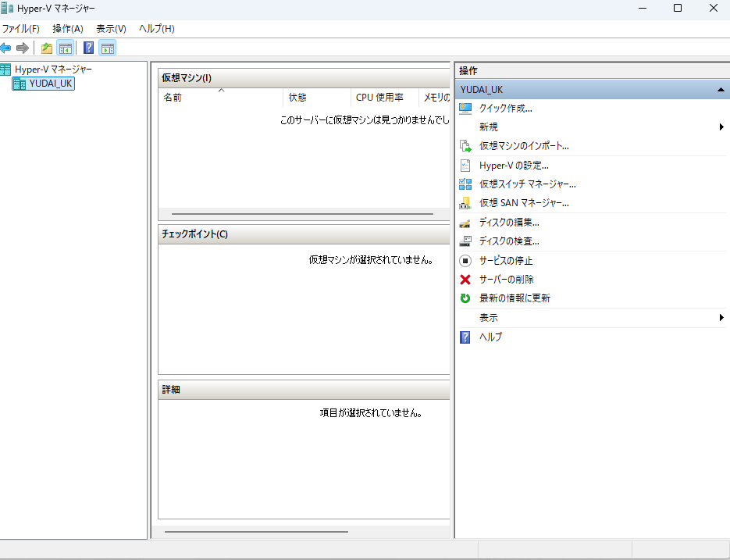The height and width of the screenshot is (560, 730).
Task: Expand the 表示 submenu arrow in actions pane
Action: 722,317
